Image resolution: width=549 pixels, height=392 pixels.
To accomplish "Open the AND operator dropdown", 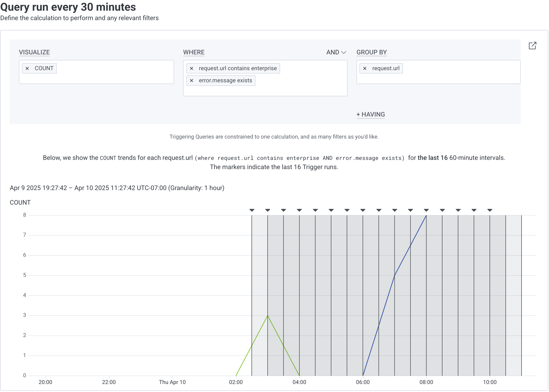I will 336,52.
